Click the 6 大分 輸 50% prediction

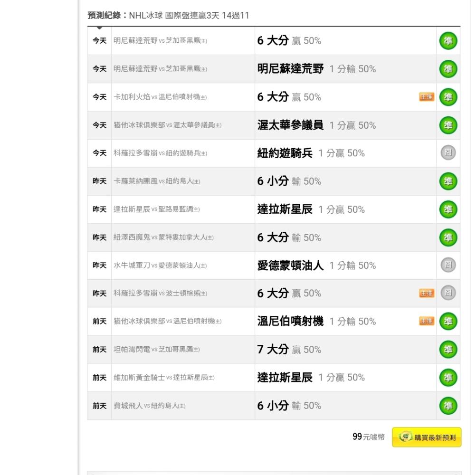(289, 237)
